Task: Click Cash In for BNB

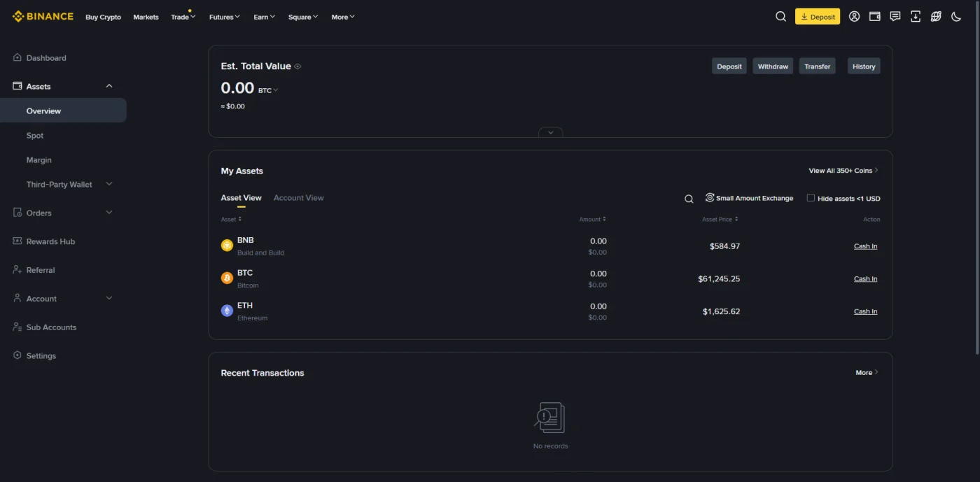Action: (865, 246)
